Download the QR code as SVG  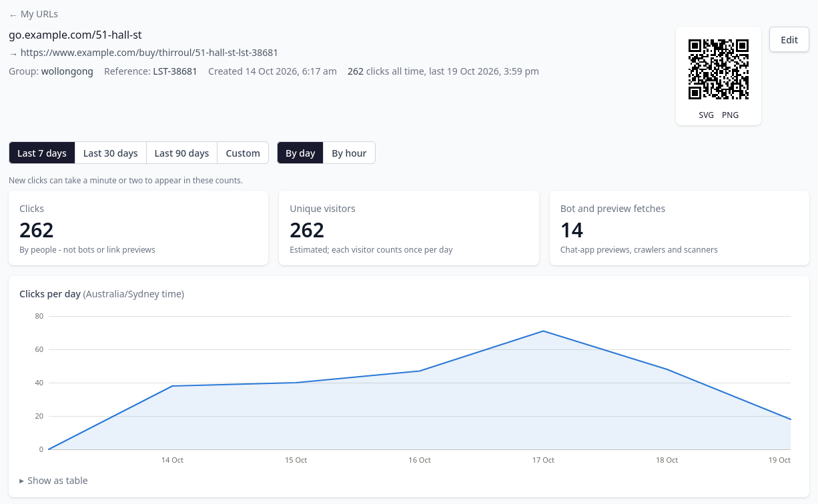pos(706,115)
